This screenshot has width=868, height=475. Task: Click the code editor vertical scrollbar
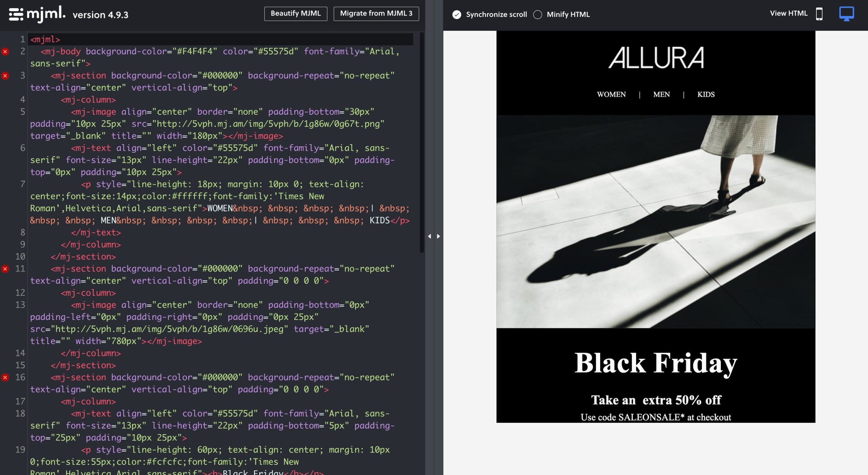point(422,142)
